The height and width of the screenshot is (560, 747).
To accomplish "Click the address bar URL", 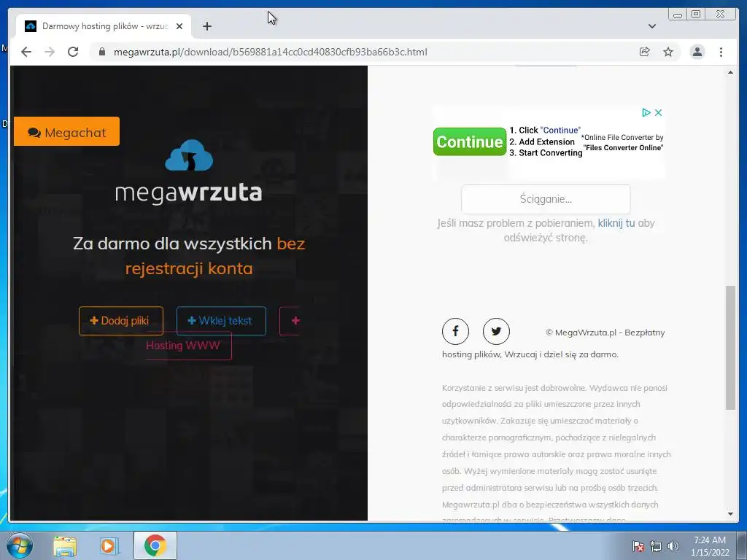I will [x=270, y=52].
